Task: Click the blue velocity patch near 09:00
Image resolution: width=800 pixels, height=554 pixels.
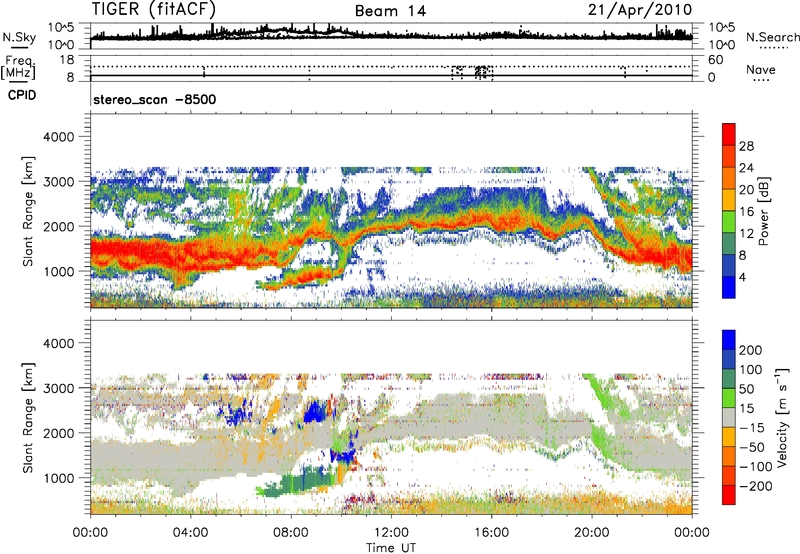Action: [x=316, y=411]
